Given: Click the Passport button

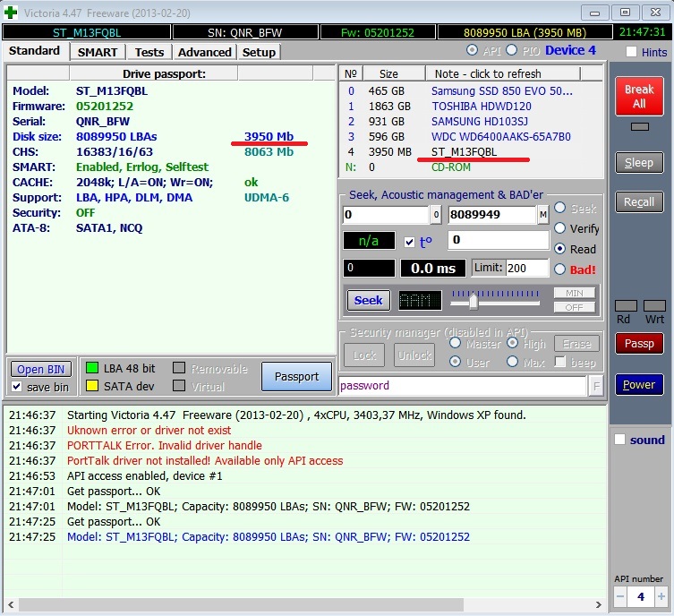Looking at the screenshot, I should pyautogui.click(x=296, y=376).
